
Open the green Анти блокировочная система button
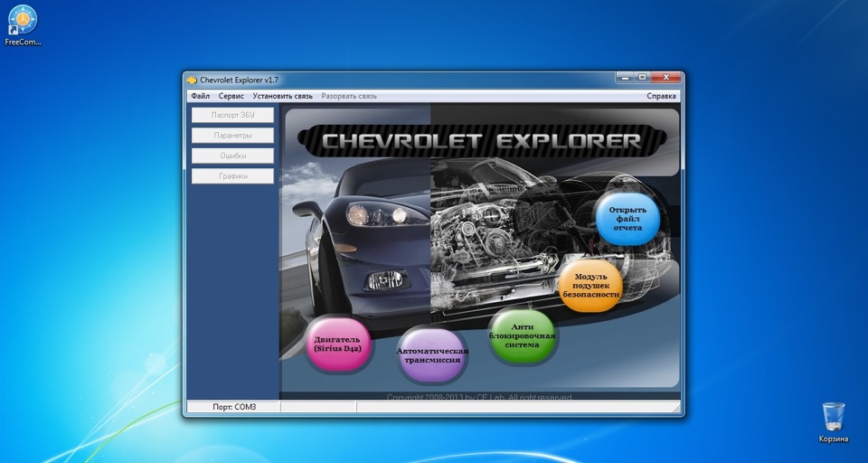coord(522,335)
